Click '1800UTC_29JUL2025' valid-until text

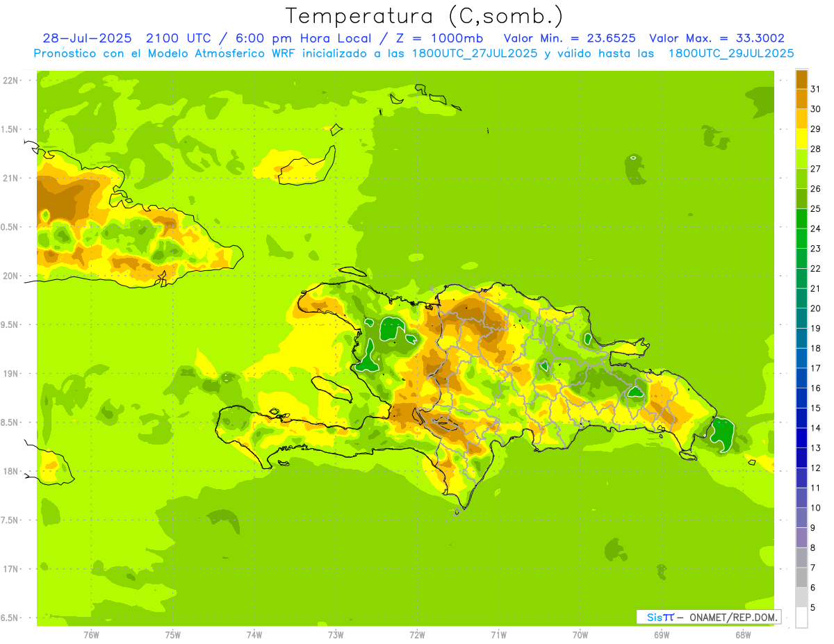731,53
